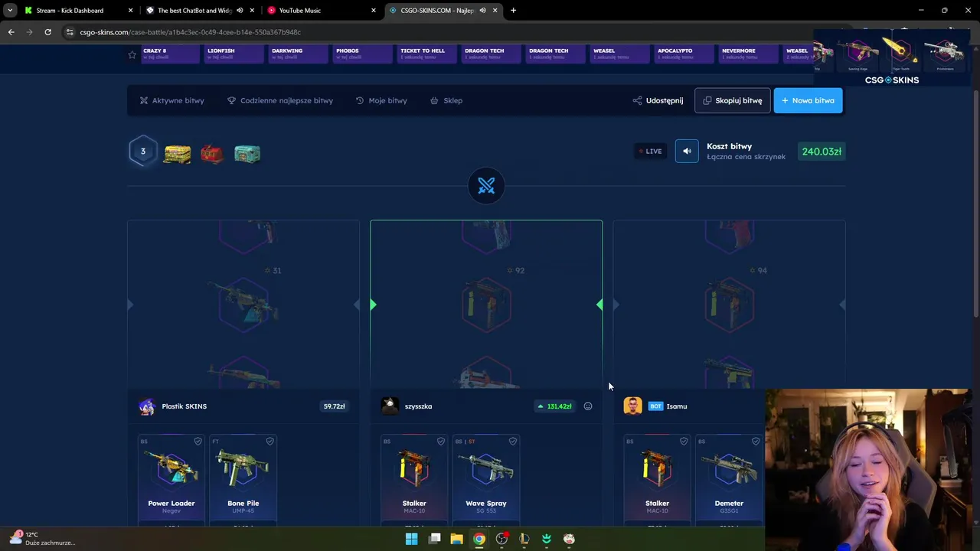Screen dimensions: 980x551
Task: Go back in browser history
Action: click(x=11, y=32)
